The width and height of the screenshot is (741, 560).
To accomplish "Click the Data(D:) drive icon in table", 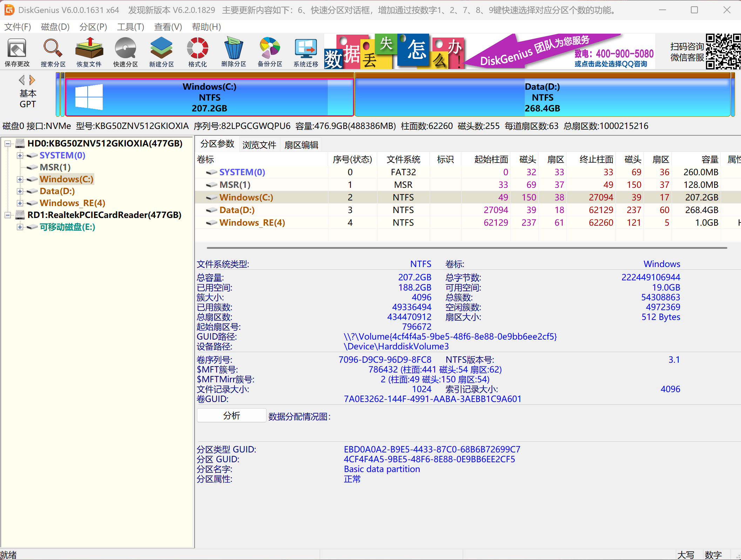I will pyautogui.click(x=211, y=210).
